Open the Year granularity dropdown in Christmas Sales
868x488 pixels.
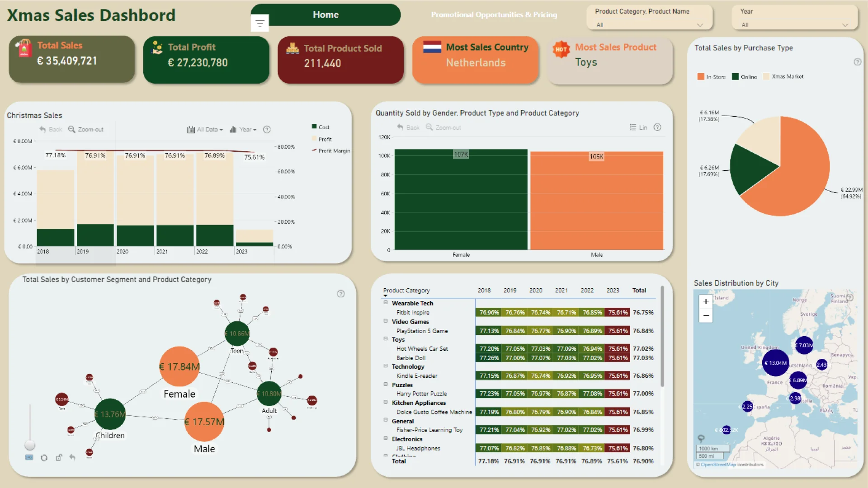tap(243, 130)
